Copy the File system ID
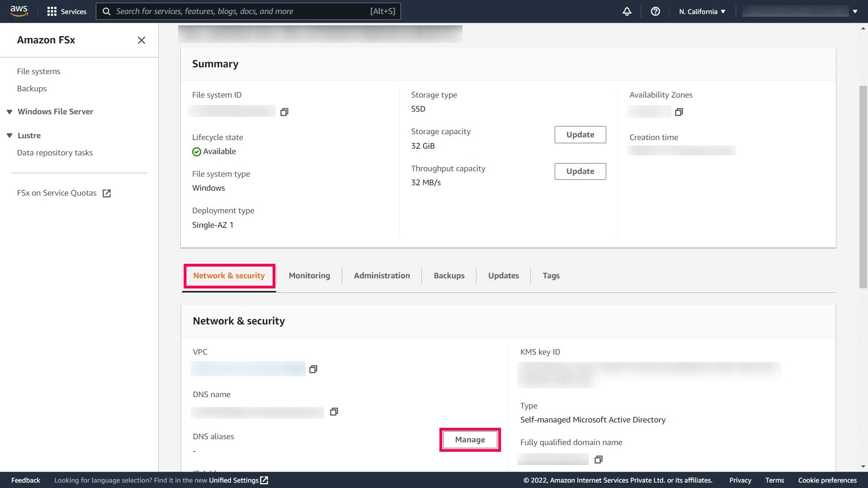The width and height of the screenshot is (868, 488). coord(284,112)
